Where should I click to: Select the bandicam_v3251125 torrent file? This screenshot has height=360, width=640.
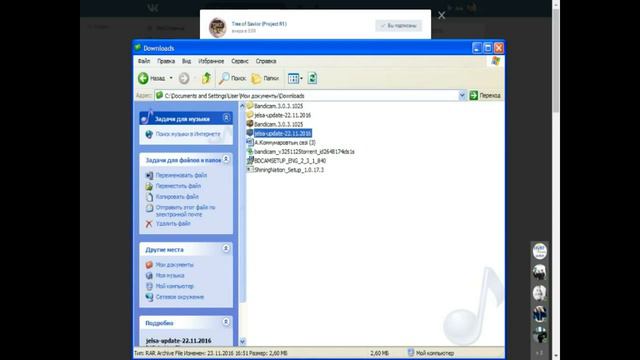click(300, 151)
